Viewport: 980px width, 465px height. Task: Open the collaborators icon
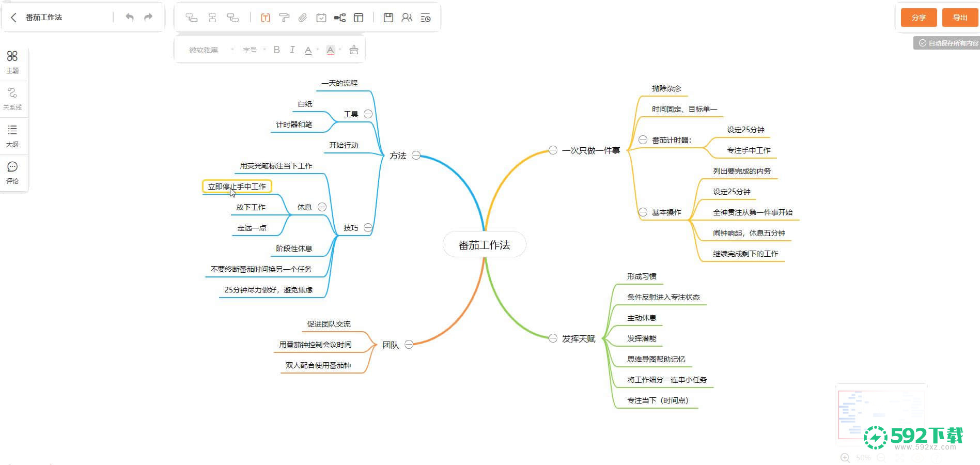point(407,18)
